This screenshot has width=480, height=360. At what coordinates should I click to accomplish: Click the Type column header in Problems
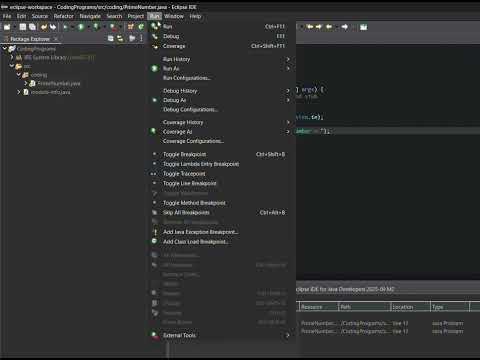pyautogui.click(x=450, y=307)
